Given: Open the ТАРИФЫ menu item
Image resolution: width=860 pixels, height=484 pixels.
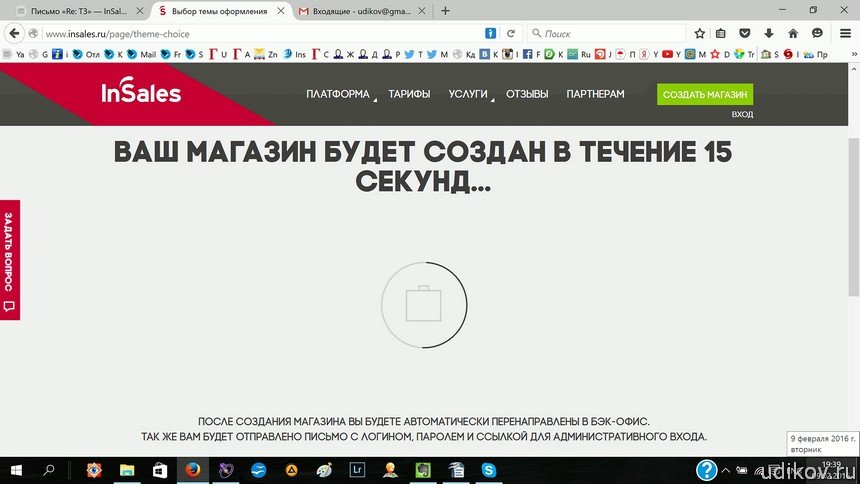Looking at the screenshot, I should [x=410, y=94].
